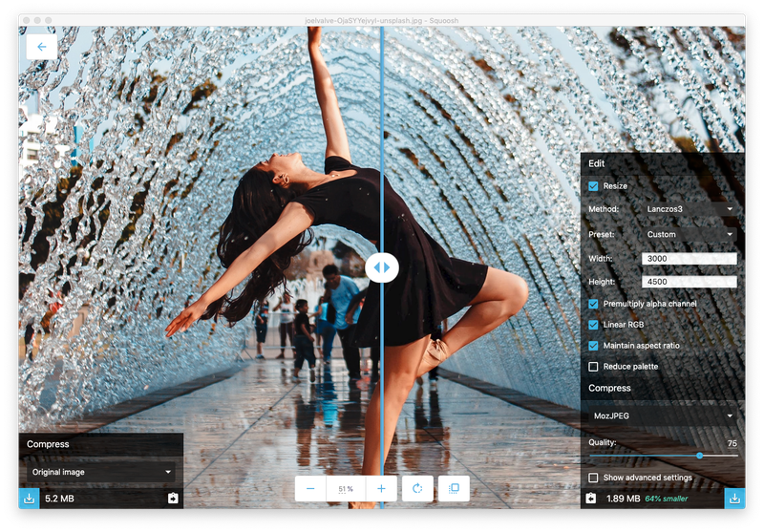Viewport: 764px width, 532px height.
Task: Check Show advanced settings
Action: click(593, 478)
